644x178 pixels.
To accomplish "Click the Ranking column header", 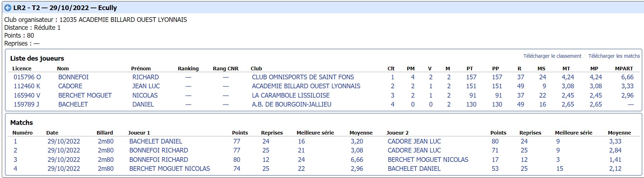I will [188, 69].
